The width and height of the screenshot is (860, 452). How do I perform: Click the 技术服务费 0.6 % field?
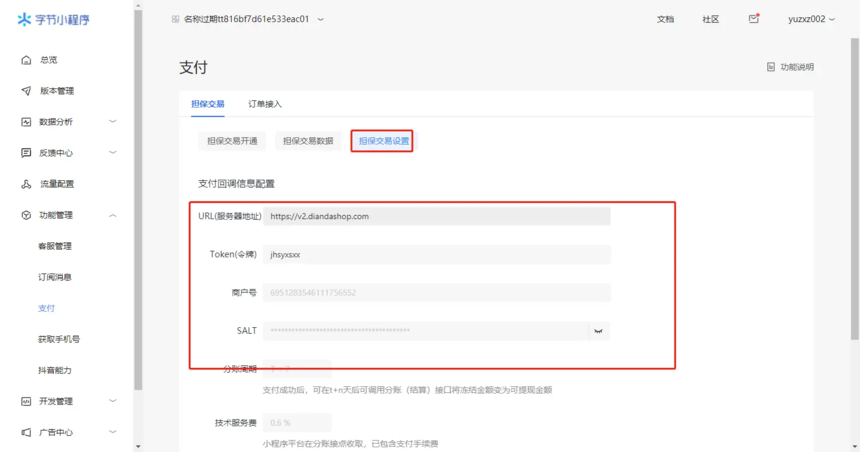(297, 423)
